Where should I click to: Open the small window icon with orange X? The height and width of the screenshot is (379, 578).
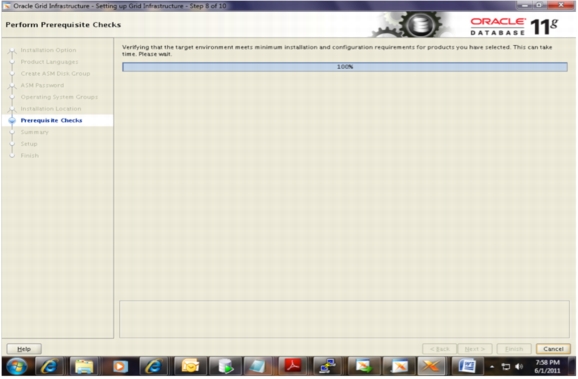point(399,367)
